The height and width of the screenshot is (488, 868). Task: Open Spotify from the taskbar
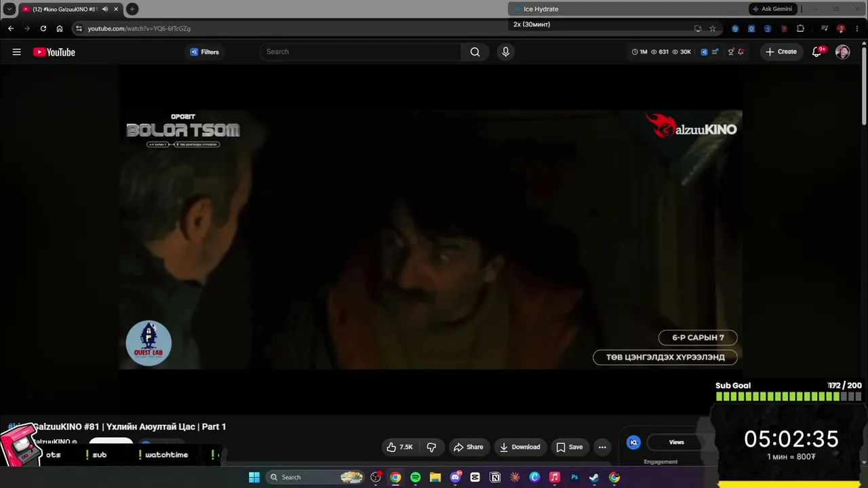point(415,477)
